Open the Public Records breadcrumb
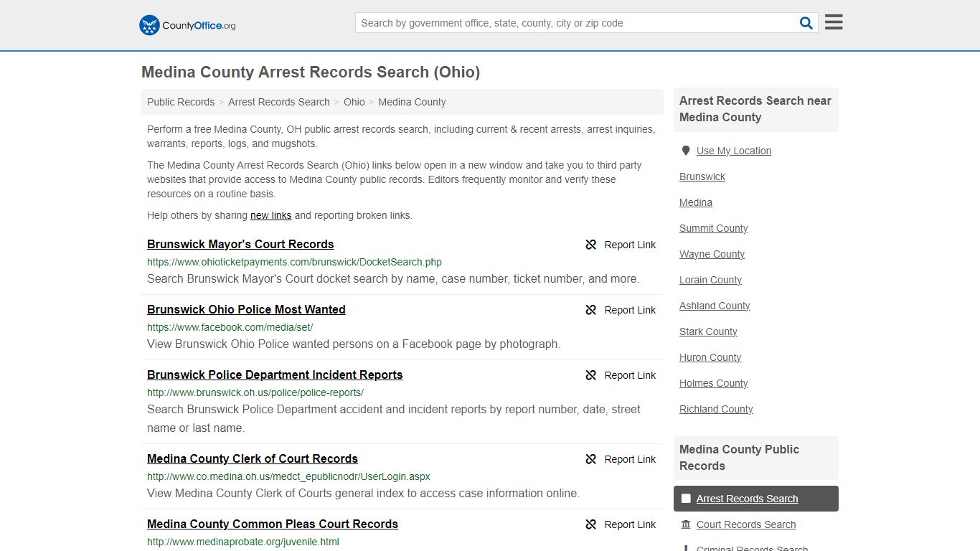The width and height of the screenshot is (980, 551). 181,102
